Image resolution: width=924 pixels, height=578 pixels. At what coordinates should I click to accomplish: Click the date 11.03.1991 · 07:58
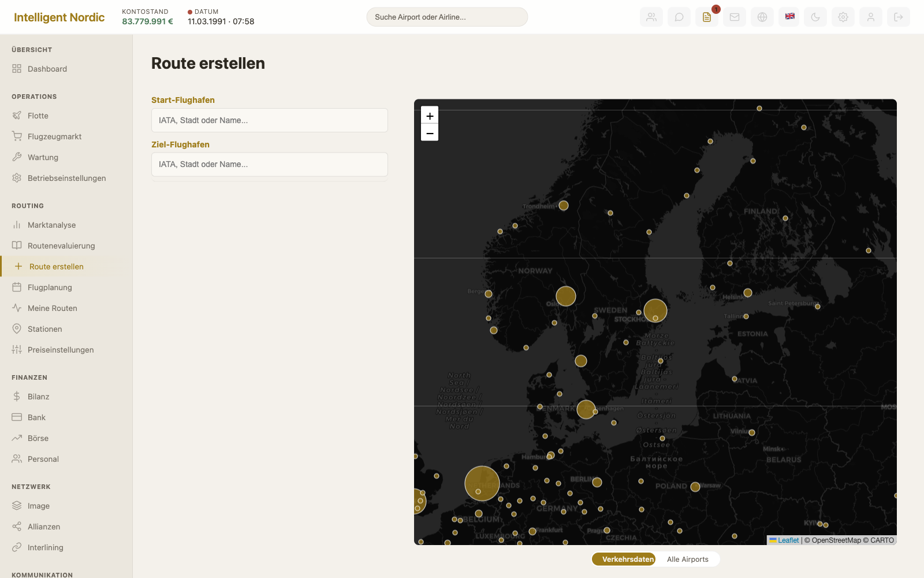(221, 21)
